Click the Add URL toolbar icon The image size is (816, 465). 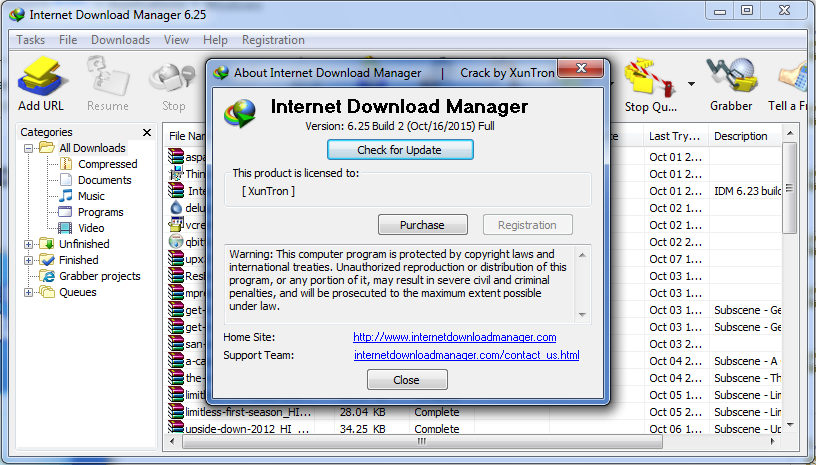pyautogui.click(x=41, y=84)
